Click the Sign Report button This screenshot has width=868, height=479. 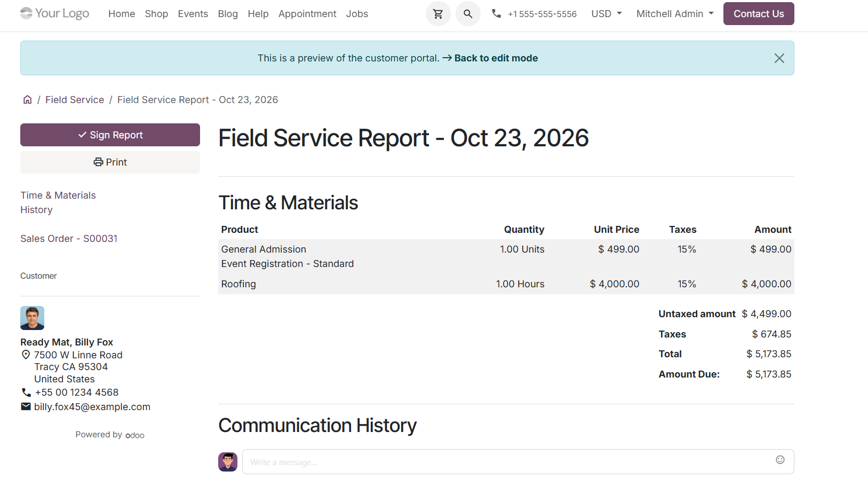pyautogui.click(x=110, y=135)
